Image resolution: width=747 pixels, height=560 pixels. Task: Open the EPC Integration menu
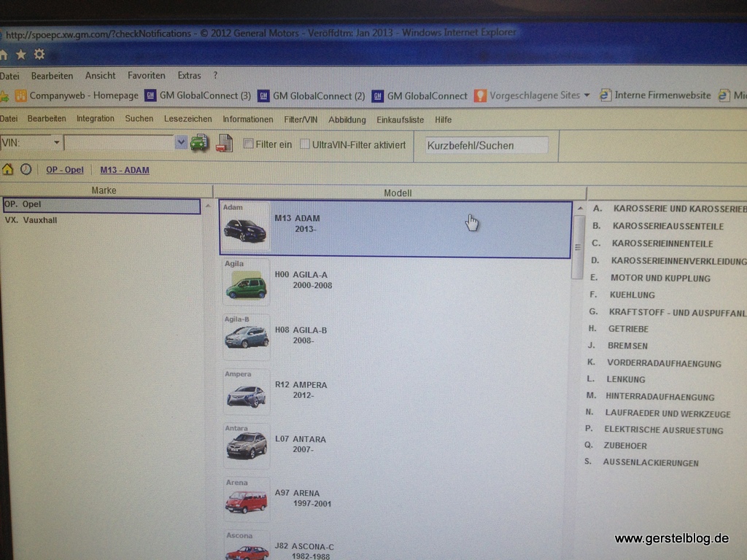pyautogui.click(x=96, y=119)
